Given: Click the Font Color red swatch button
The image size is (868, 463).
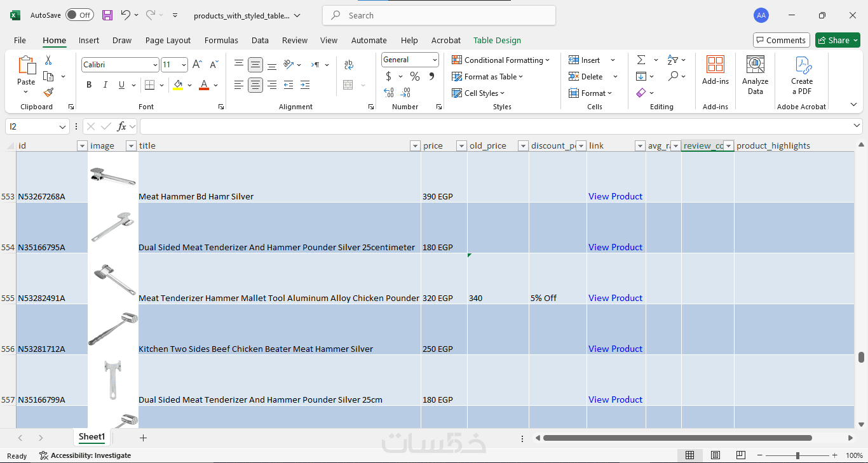Looking at the screenshot, I should pyautogui.click(x=204, y=85).
